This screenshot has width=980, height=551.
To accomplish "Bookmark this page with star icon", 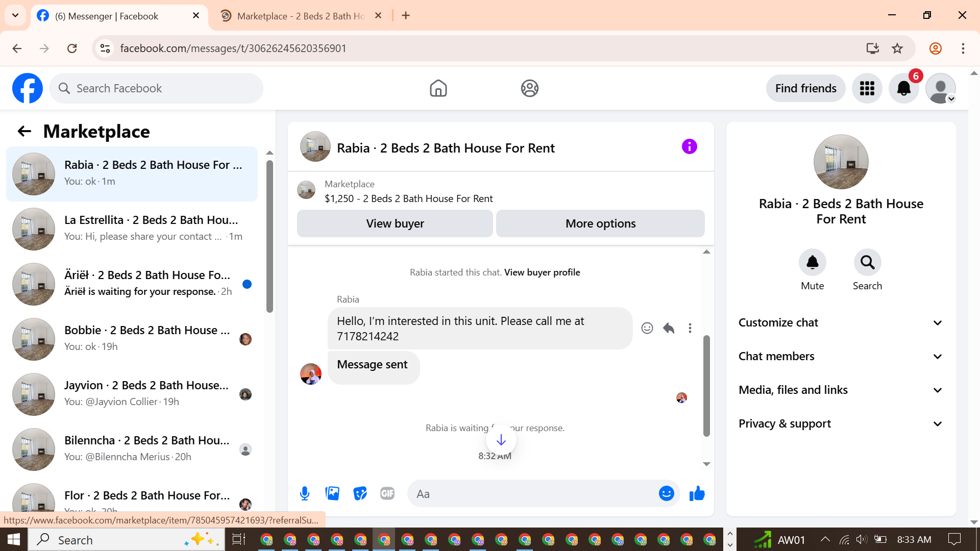I will tap(897, 48).
